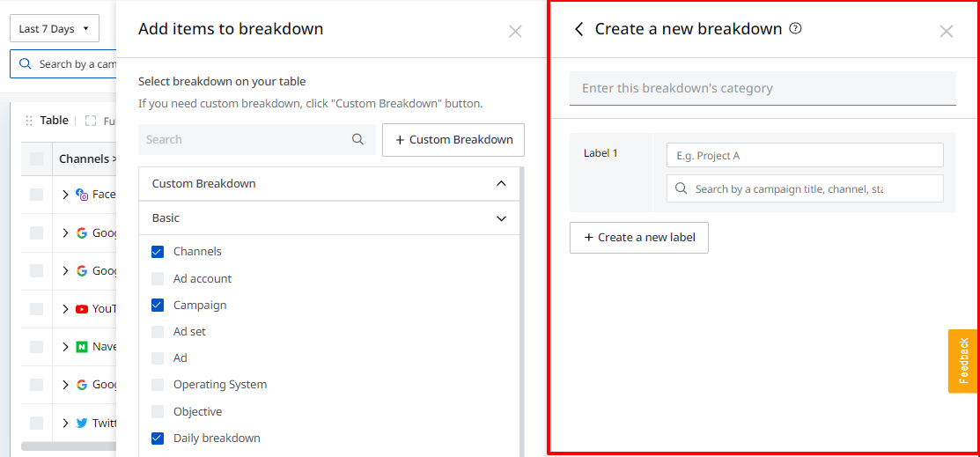Enable the Ad account checkbox
The image size is (980, 457).
(158, 279)
